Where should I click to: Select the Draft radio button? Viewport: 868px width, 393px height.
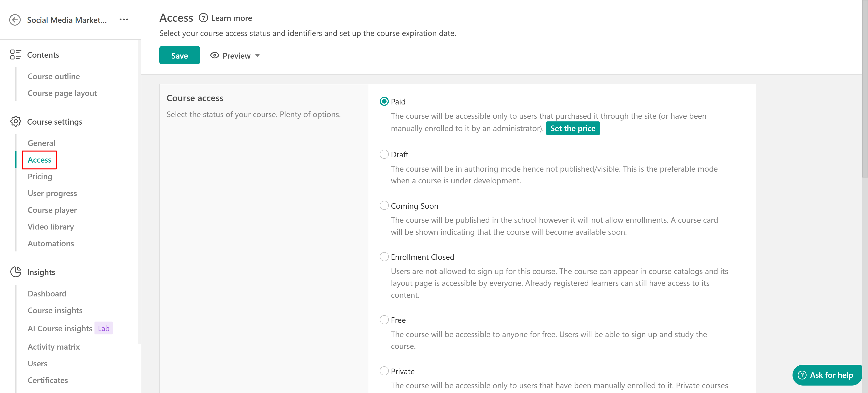(x=384, y=154)
